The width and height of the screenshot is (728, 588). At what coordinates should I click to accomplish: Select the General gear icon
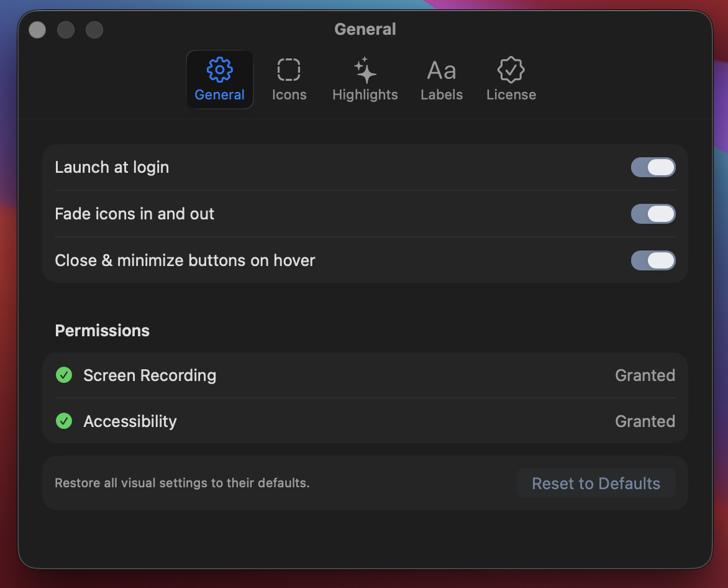pos(220,70)
